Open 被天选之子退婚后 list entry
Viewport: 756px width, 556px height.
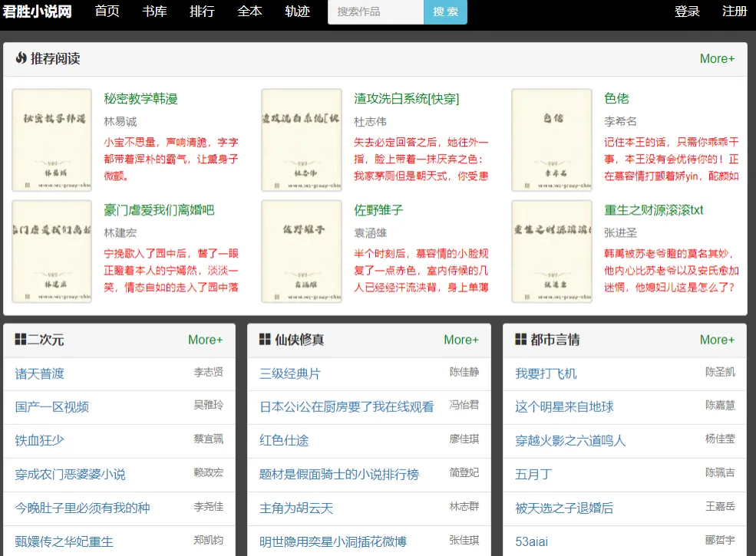564,508
